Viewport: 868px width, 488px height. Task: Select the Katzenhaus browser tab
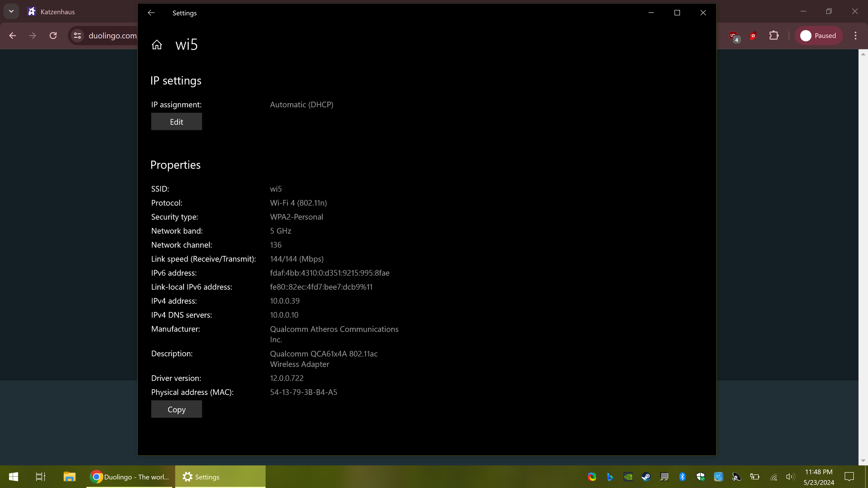[57, 12]
